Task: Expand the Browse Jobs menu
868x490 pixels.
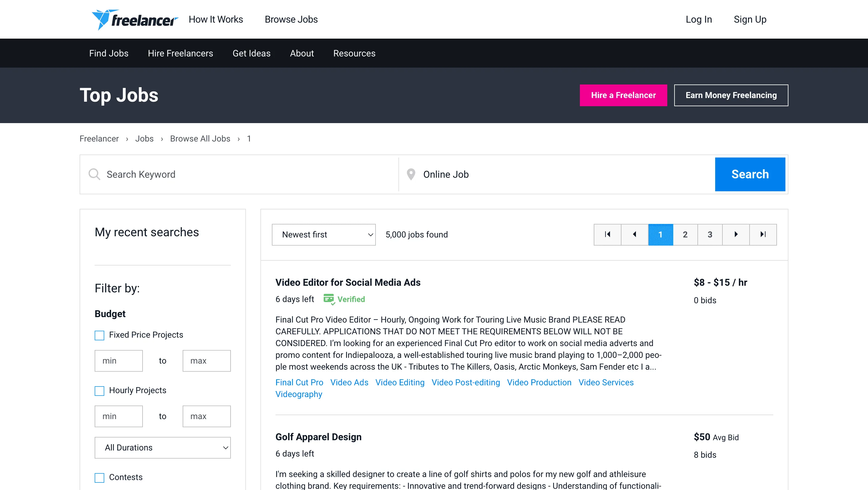Action: click(291, 19)
